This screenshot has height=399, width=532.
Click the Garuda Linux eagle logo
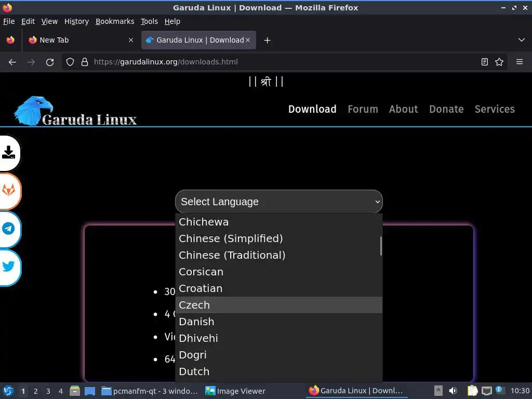pos(75,111)
